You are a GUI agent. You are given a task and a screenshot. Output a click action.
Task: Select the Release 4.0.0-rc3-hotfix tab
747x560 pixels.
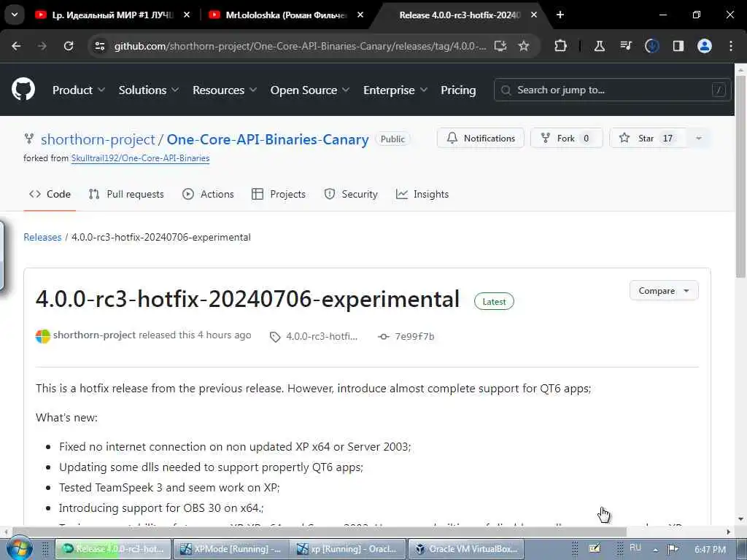459,15
